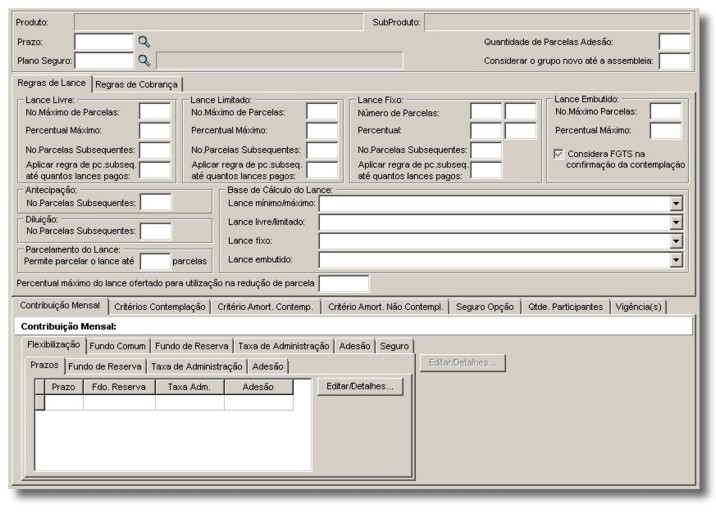Open the Adesão inner tab next to Prazos row
Image resolution: width=716 pixels, height=530 pixels.
coord(268,367)
